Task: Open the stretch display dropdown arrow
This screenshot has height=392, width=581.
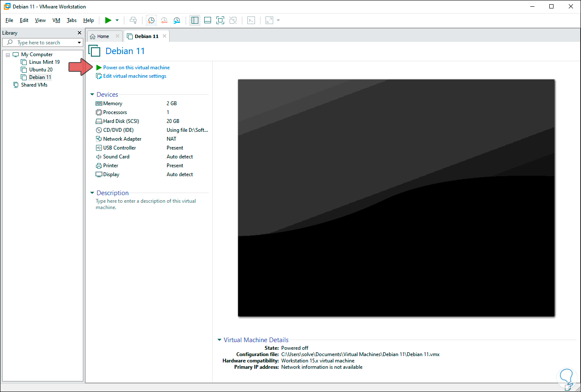Action: (278, 20)
